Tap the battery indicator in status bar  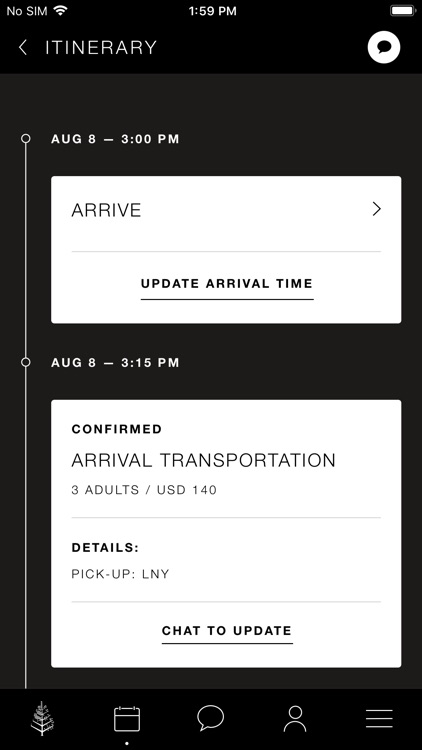[x=403, y=11]
